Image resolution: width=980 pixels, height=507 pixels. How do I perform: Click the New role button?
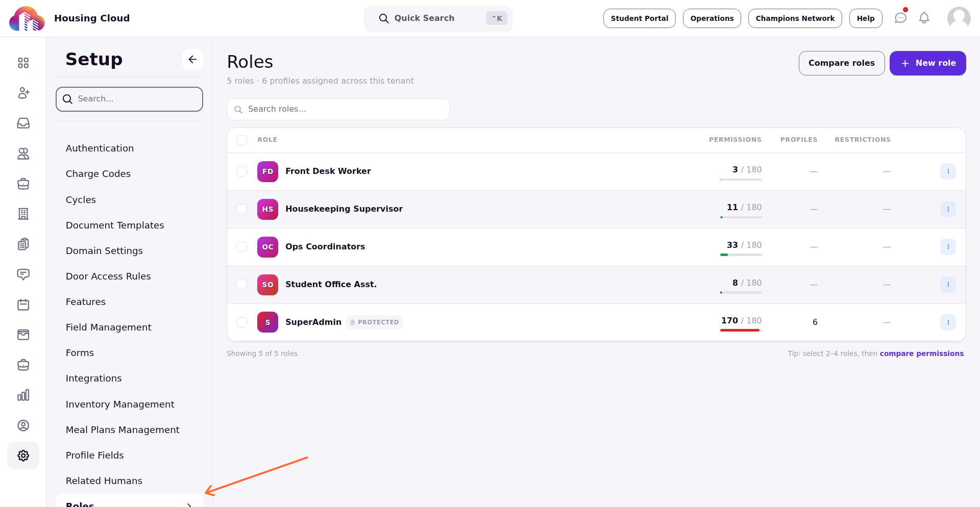[x=927, y=63]
